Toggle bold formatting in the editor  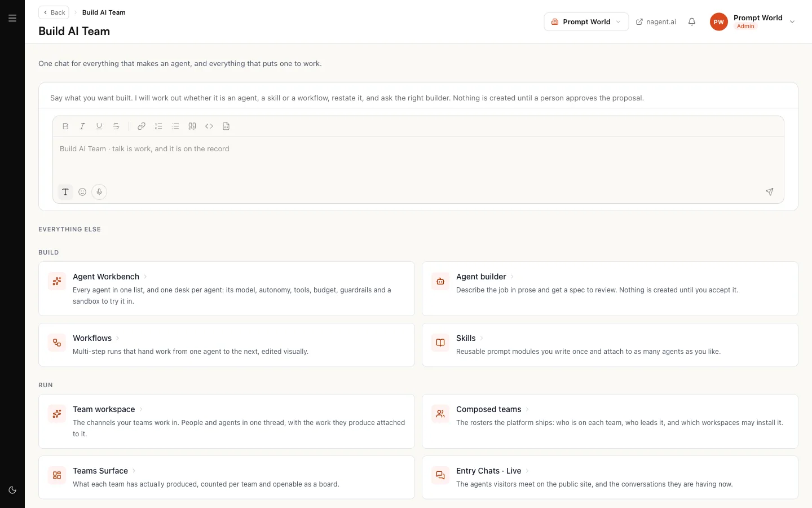pyautogui.click(x=65, y=126)
